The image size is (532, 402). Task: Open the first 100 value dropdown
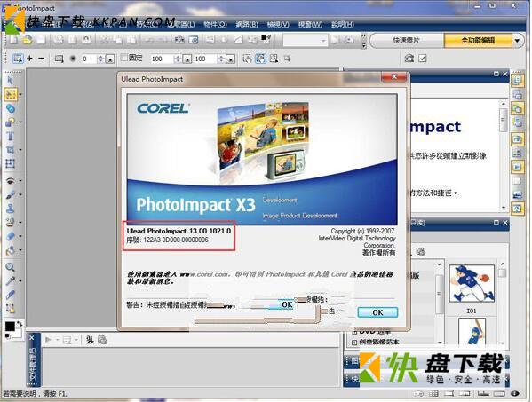(x=187, y=59)
